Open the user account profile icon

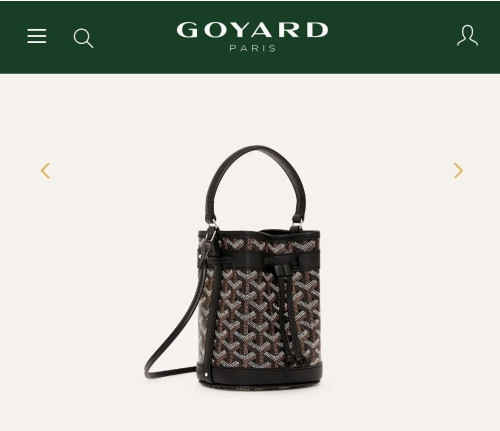(467, 35)
